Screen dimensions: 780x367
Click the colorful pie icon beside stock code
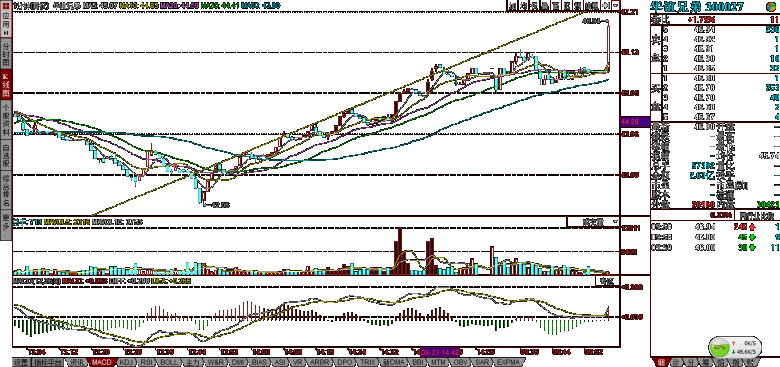pyautogui.click(x=771, y=7)
